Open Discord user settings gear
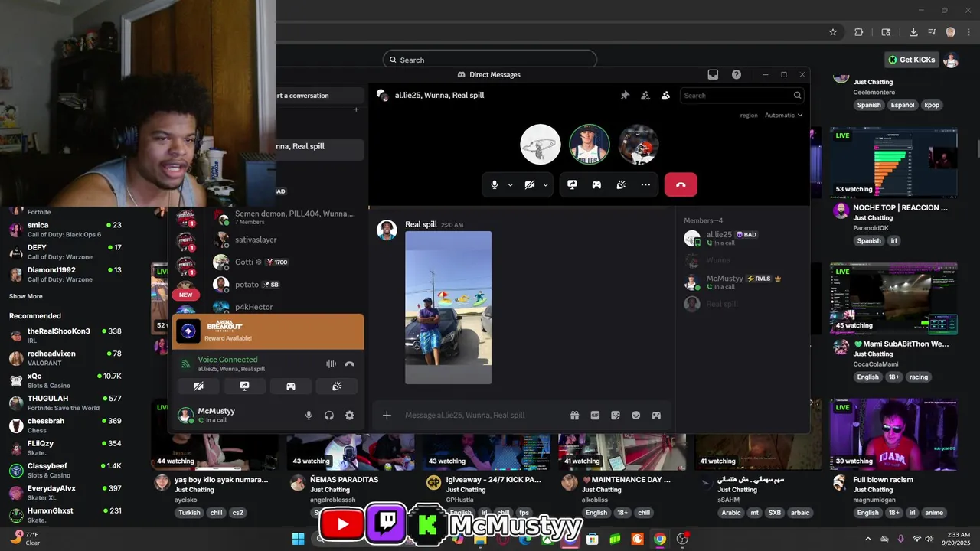 pos(350,416)
